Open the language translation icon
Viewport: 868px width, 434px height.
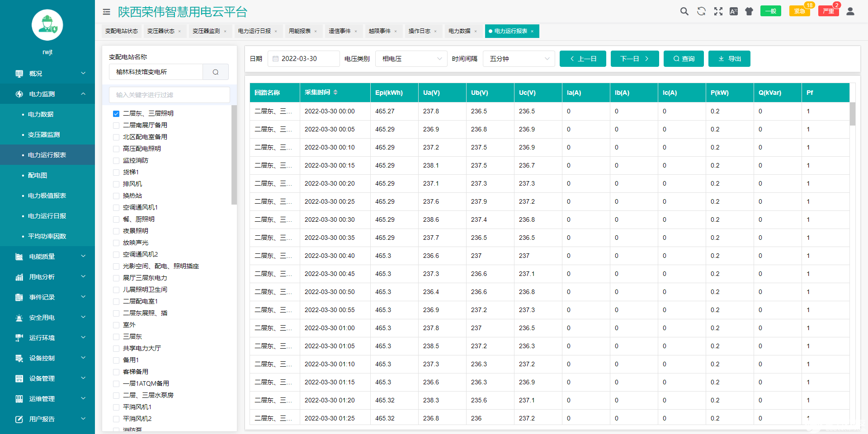click(734, 11)
